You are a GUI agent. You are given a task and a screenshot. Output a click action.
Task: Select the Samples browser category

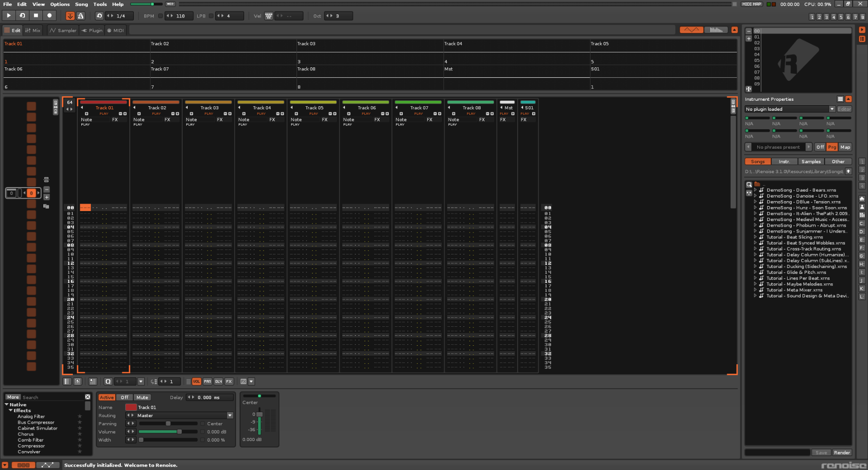point(811,162)
